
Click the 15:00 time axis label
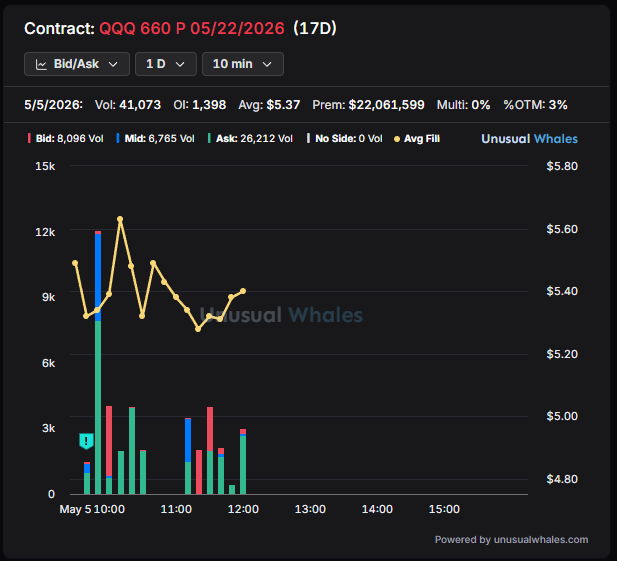(444, 509)
